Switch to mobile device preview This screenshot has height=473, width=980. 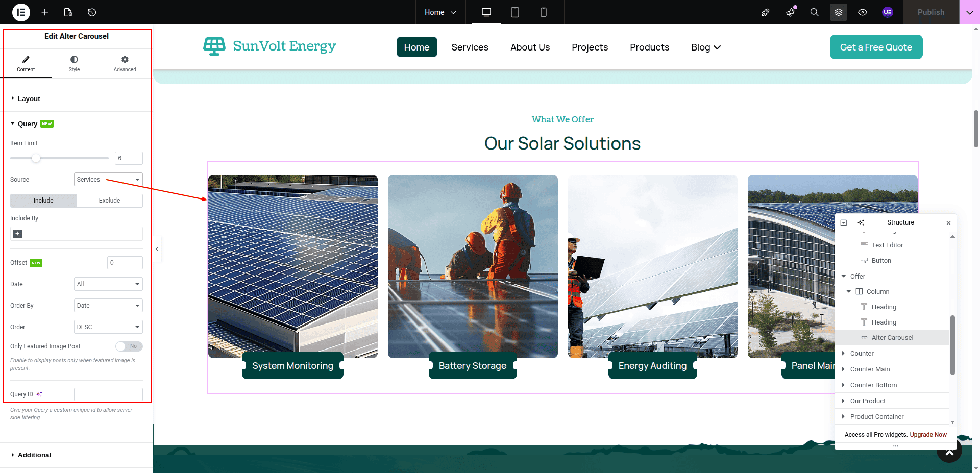pyautogui.click(x=544, y=12)
